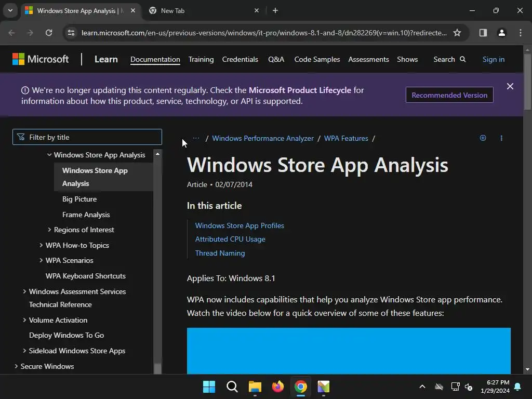Jump to Windows Store App Profiles section

240,225
